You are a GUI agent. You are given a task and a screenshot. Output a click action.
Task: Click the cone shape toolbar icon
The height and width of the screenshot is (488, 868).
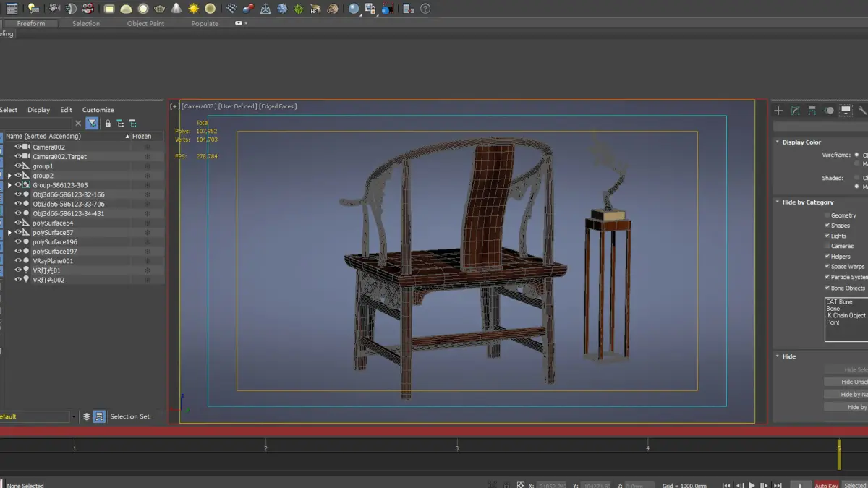(177, 9)
